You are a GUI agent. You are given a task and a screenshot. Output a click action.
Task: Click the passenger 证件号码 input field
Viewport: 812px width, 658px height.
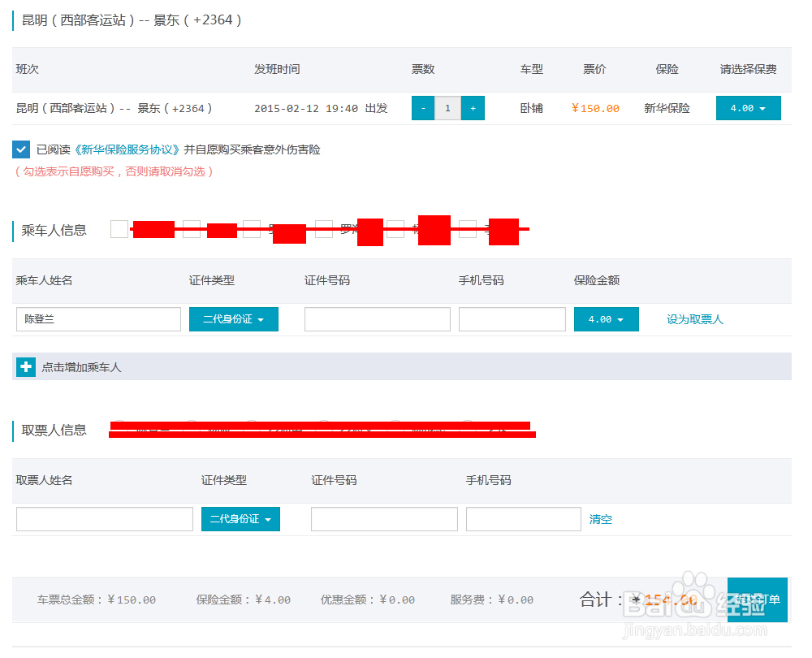coord(378,319)
